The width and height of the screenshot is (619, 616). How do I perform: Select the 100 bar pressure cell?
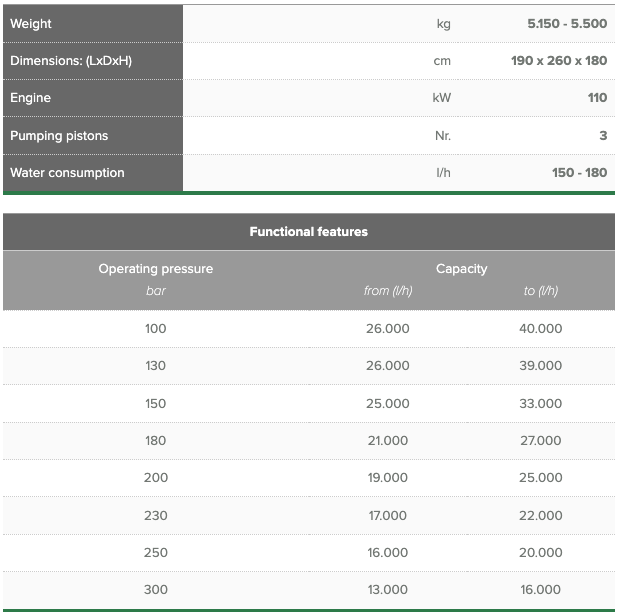[x=156, y=329]
